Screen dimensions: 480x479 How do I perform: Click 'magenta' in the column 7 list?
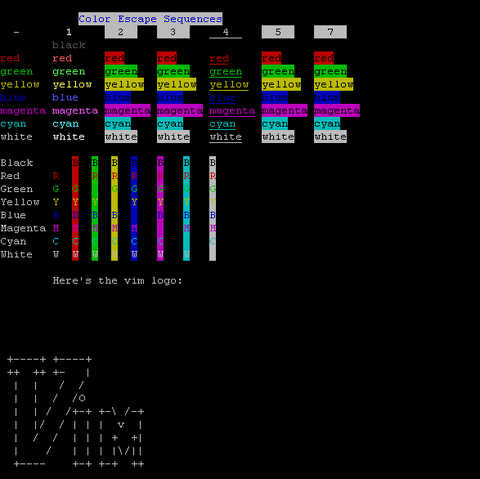click(x=337, y=110)
